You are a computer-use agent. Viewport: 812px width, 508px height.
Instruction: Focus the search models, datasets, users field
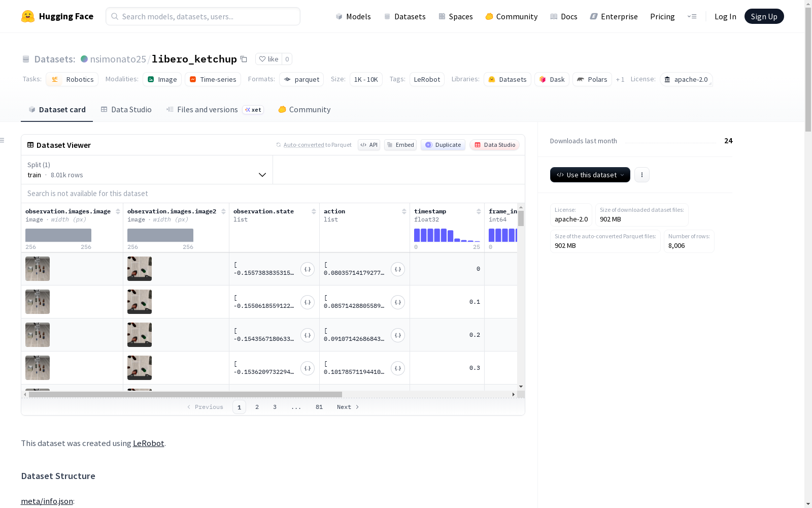point(203,16)
